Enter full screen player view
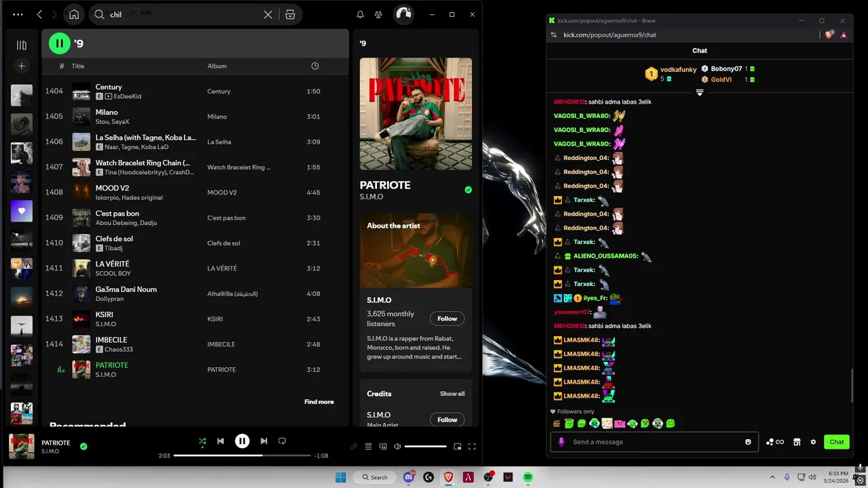The width and height of the screenshot is (868, 488). pos(472,446)
